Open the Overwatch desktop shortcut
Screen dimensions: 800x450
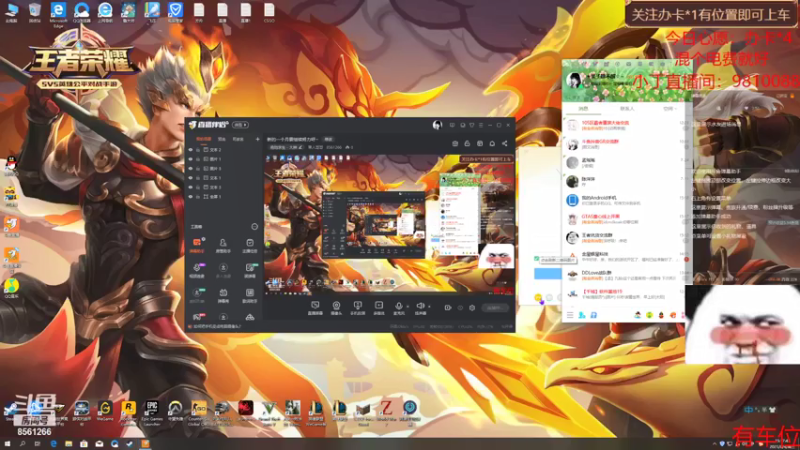175,411
